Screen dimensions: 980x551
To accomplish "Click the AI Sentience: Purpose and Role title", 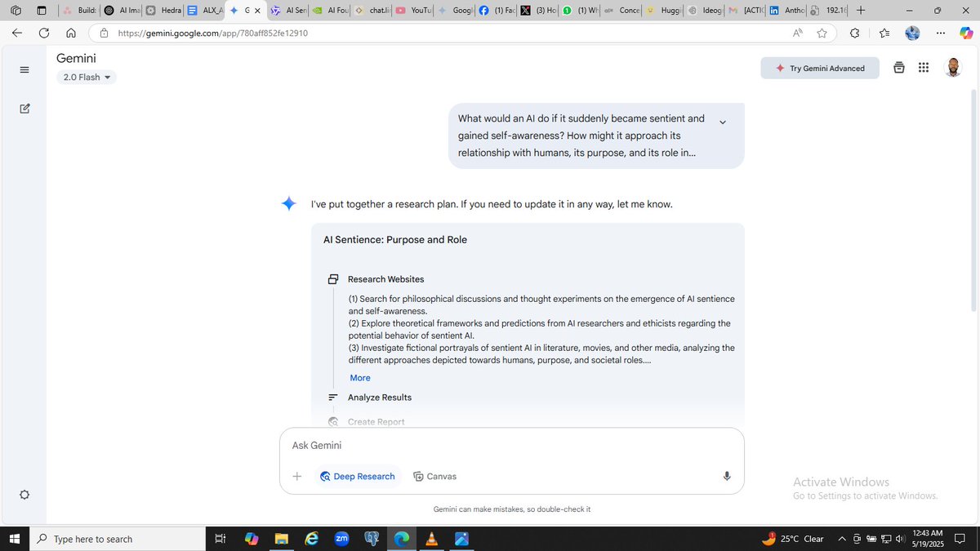I will pyautogui.click(x=395, y=240).
